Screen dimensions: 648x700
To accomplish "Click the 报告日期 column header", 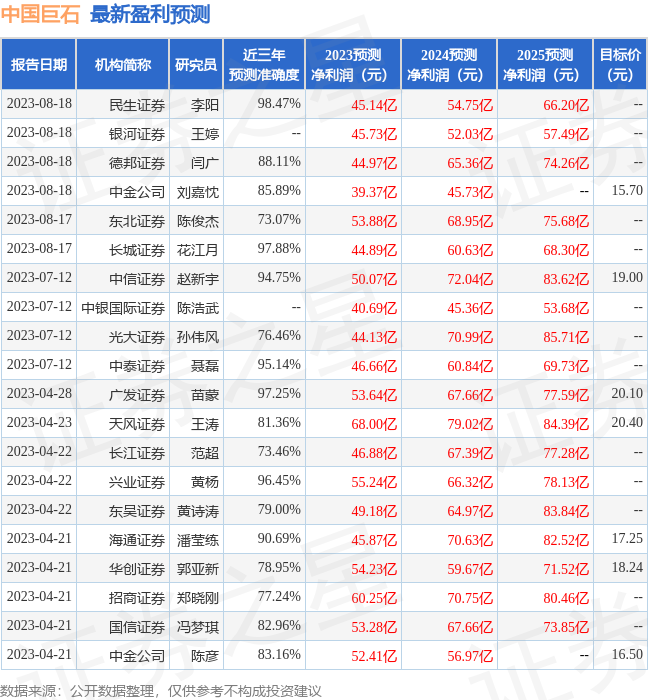I will [39, 65].
